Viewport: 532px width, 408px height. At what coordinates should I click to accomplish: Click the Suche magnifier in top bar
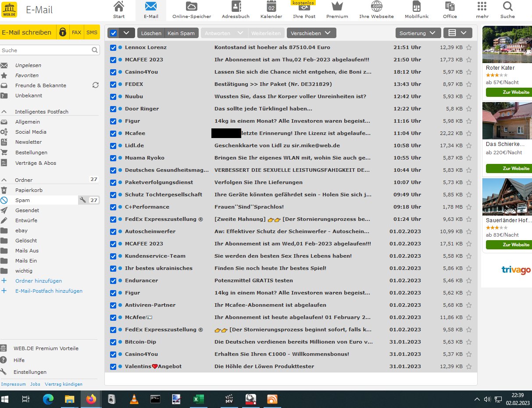507,7
